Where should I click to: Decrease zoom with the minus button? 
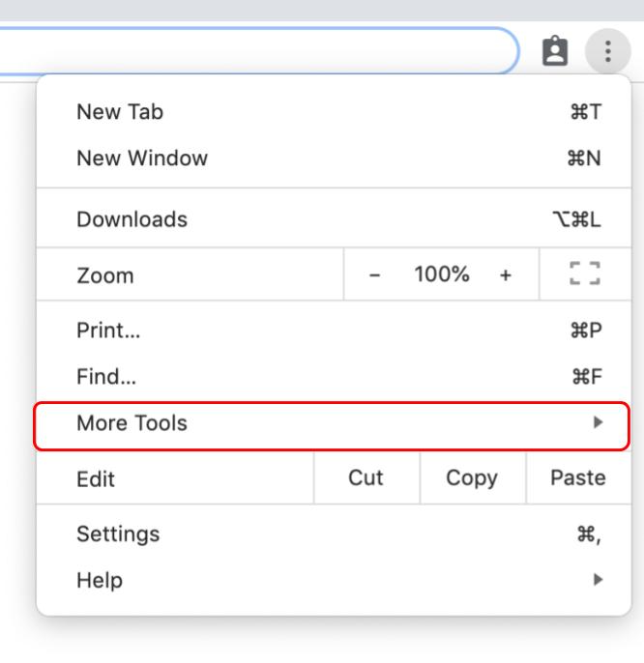click(374, 275)
